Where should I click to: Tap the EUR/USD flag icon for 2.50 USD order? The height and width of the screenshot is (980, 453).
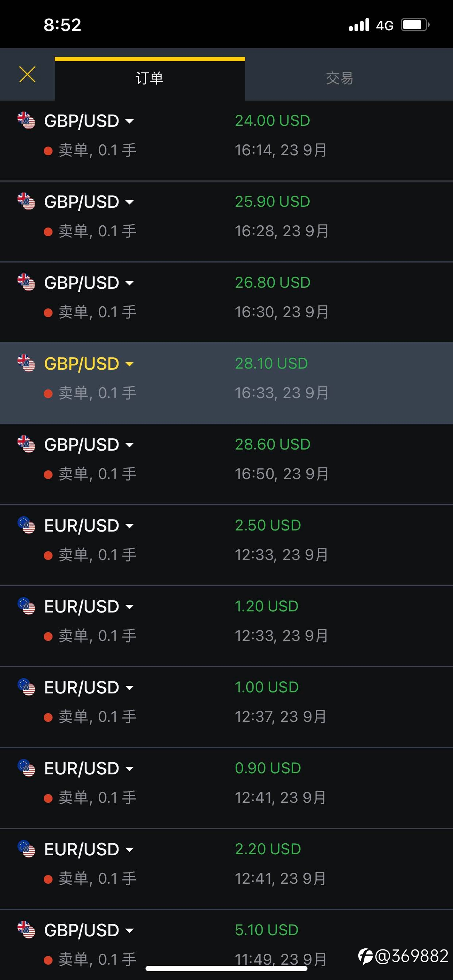pos(26,525)
